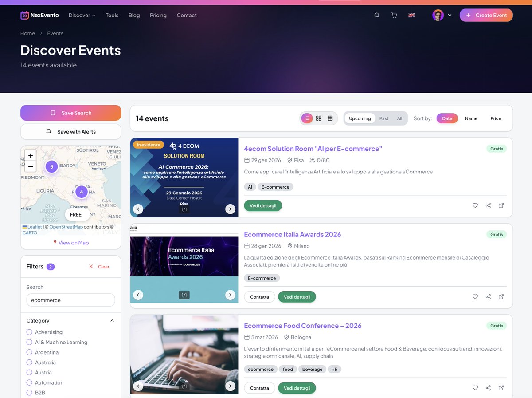The image size is (532, 398).
Task: Open the Contact page
Action: pyautogui.click(x=187, y=15)
